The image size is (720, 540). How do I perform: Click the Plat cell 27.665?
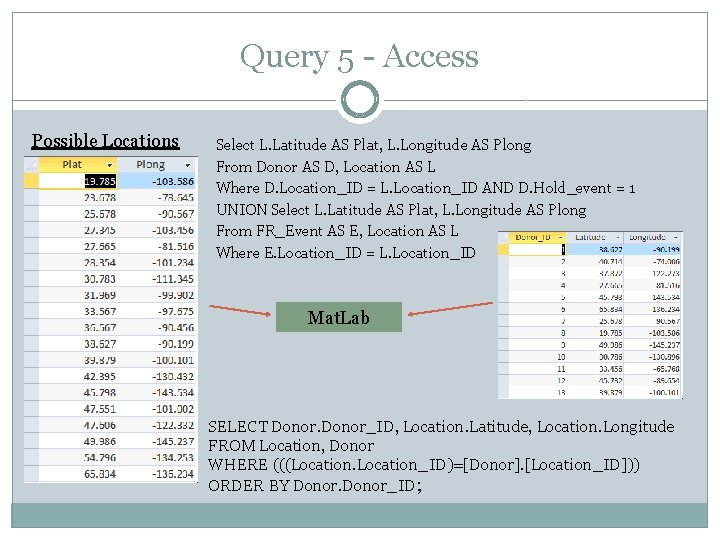coord(78,247)
